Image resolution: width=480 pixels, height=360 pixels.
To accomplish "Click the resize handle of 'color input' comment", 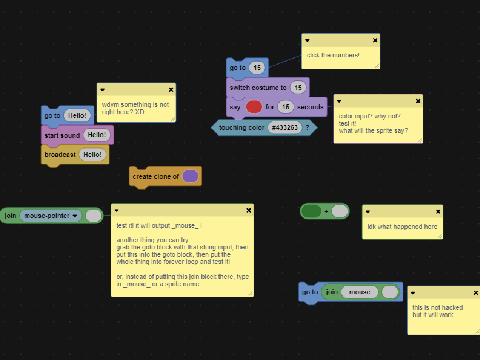I will click(420, 140).
